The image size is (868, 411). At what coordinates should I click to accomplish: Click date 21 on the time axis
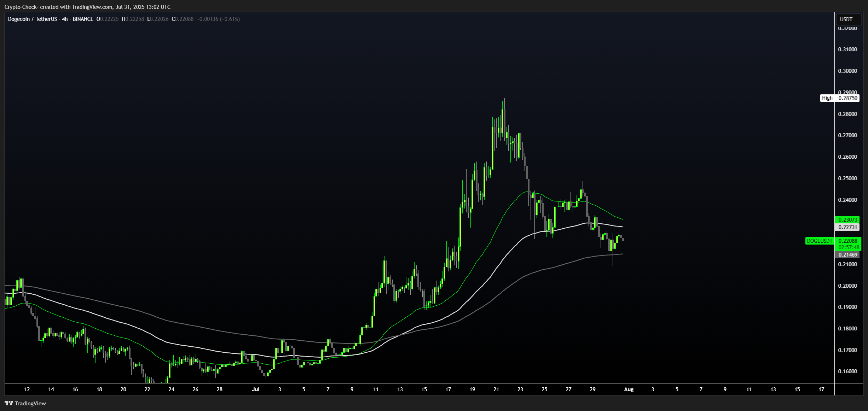[x=496, y=389]
